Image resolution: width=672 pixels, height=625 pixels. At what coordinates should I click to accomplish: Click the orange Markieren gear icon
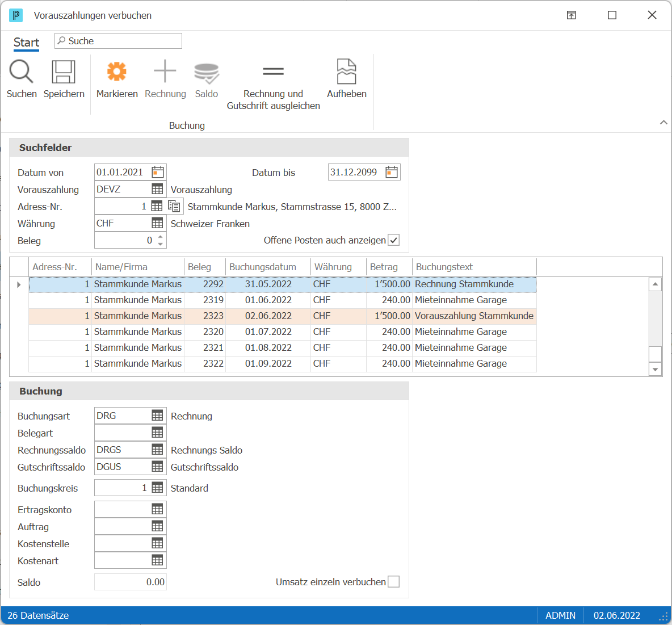[x=116, y=71]
